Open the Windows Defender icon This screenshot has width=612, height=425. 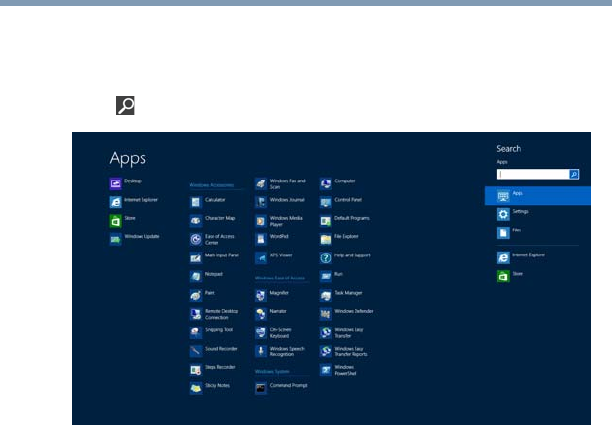pyautogui.click(x=325, y=312)
